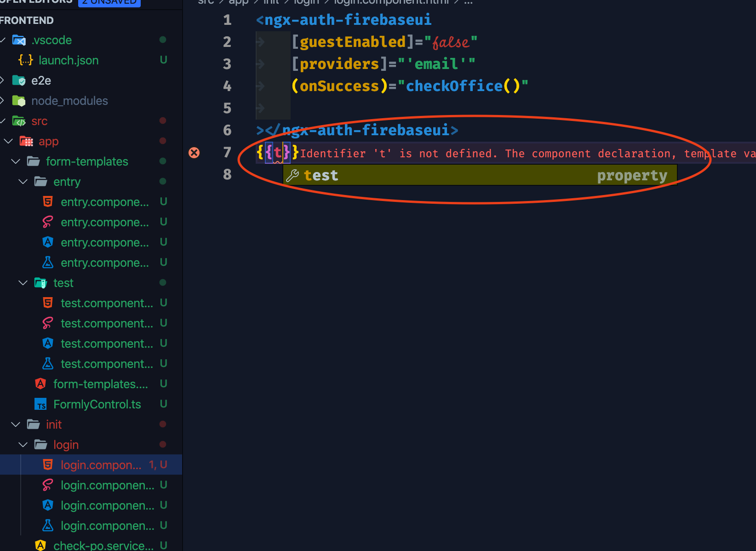Click the braces icon beside launch.json
Image resolution: width=756 pixels, height=551 pixels.
pyautogui.click(x=26, y=60)
